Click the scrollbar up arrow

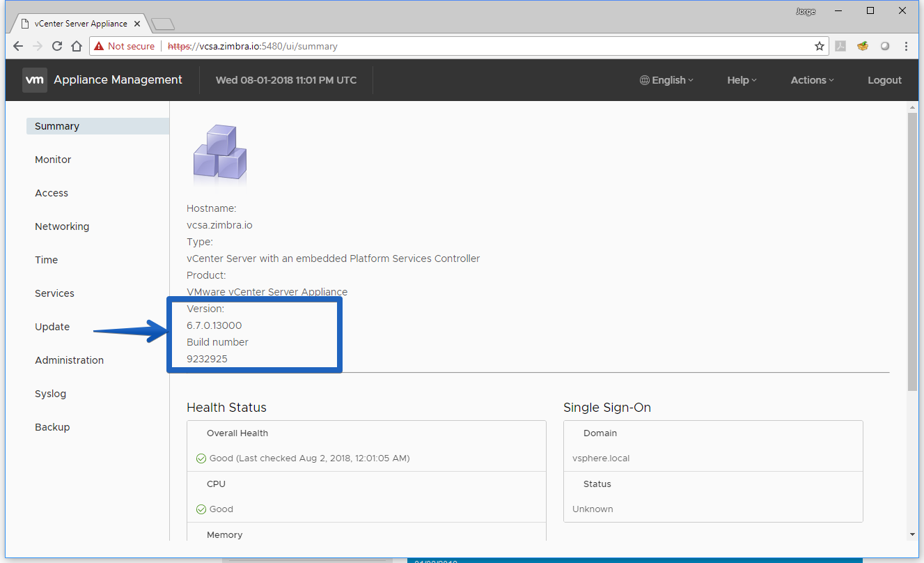(912, 107)
